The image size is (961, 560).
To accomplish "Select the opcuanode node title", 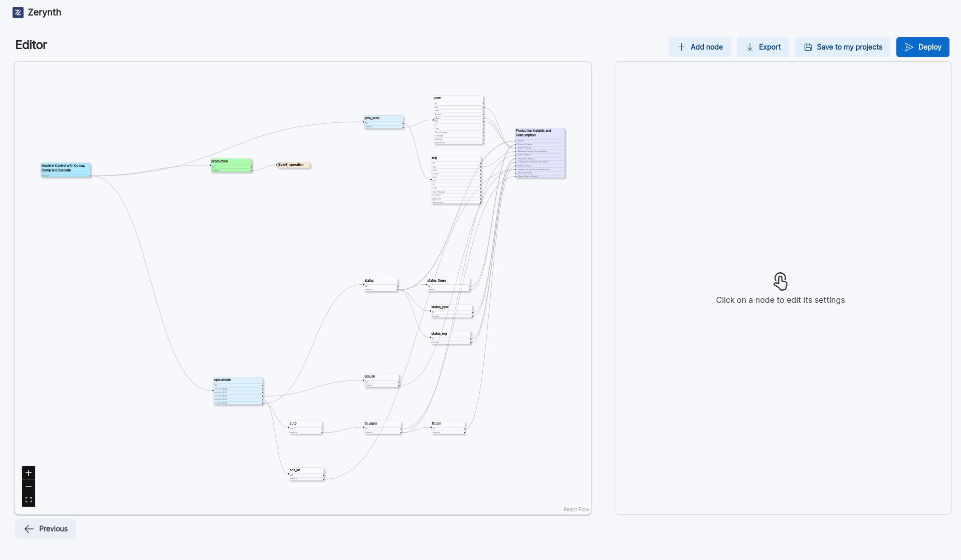I will tap(223, 380).
